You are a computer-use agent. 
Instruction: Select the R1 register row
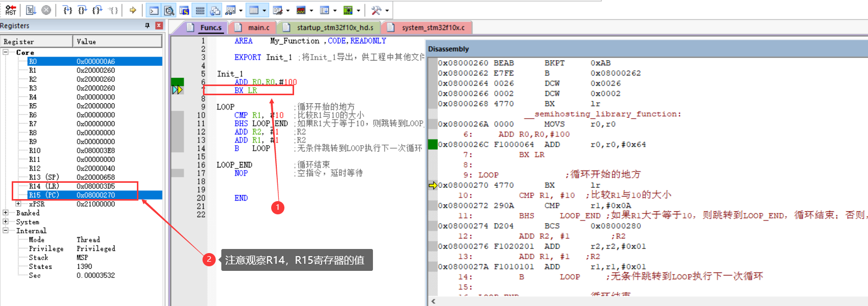[95, 70]
